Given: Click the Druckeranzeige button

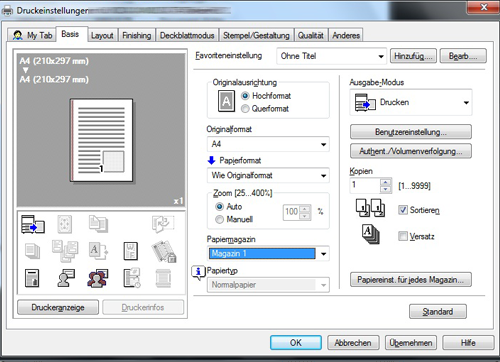Looking at the screenshot, I should coord(58,307).
